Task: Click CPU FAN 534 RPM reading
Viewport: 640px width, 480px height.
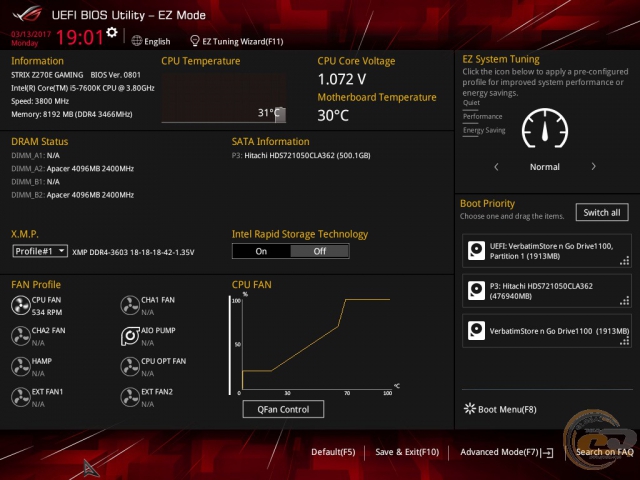Action: tap(47, 312)
